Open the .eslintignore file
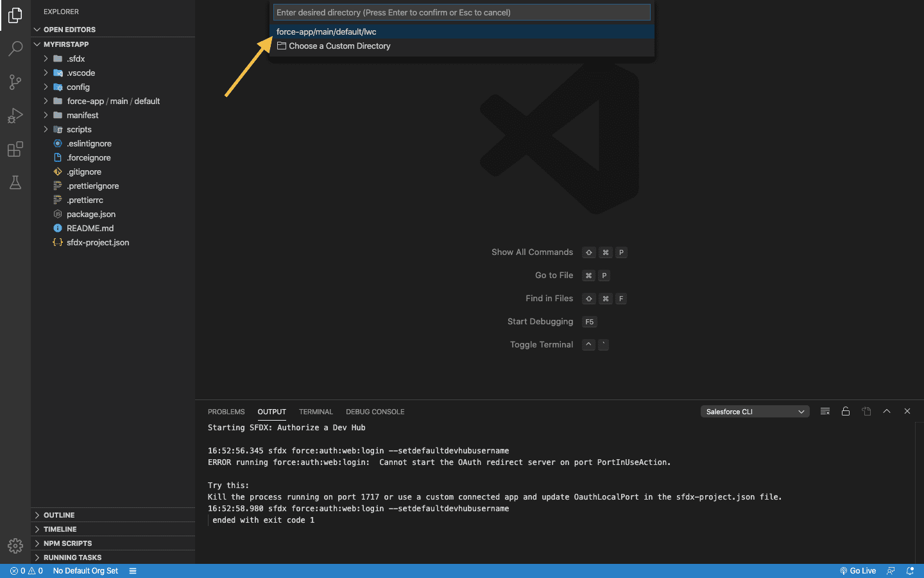 tap(113, 143)
